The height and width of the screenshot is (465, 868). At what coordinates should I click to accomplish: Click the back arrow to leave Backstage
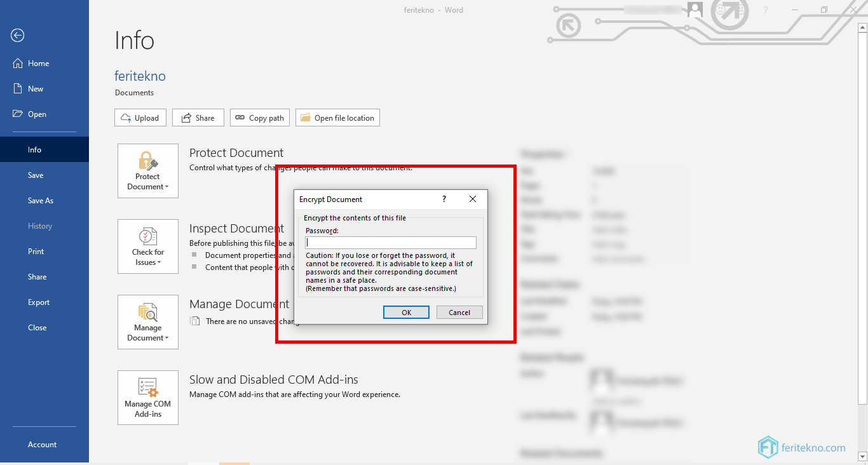click(18, 36)
